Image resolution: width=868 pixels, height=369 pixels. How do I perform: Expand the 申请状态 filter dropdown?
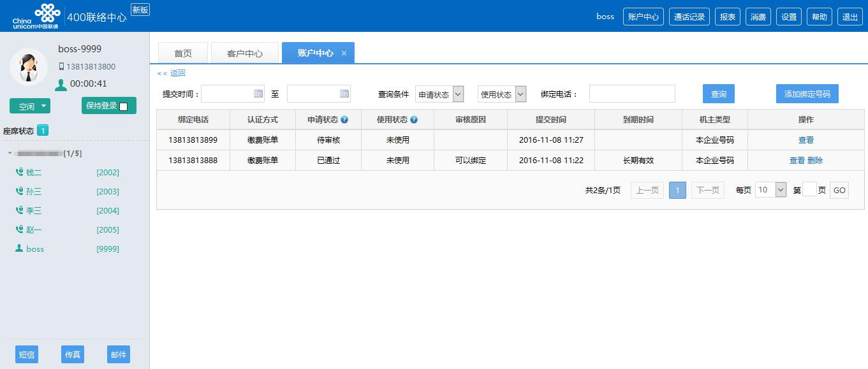(x=458, y=94)
